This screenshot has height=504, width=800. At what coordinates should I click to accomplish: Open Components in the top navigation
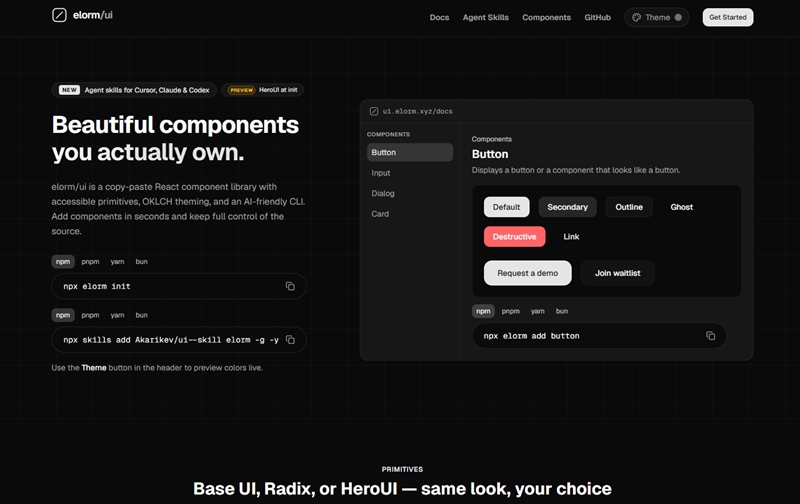tap(546, 17)
